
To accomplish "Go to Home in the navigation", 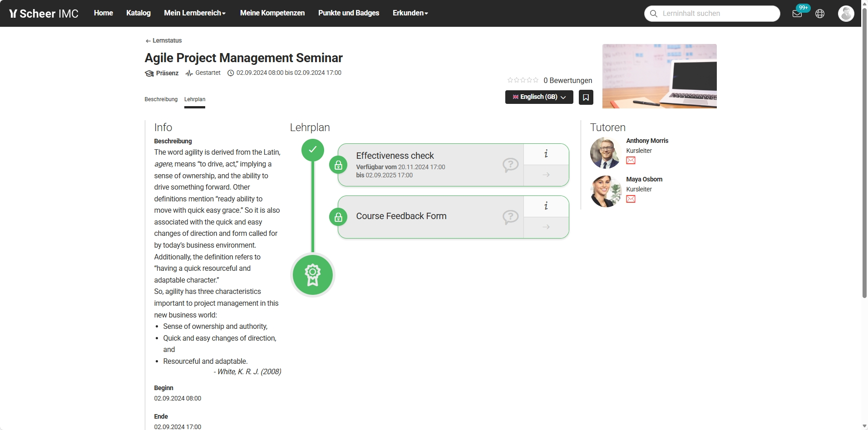I will click(104, 13).
